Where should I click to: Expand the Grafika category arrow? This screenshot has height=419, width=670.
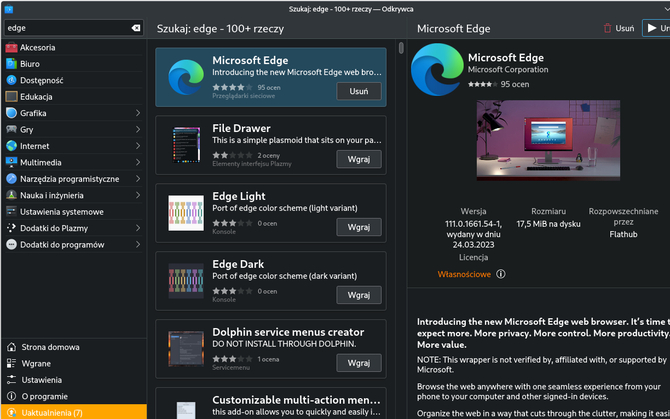(x=138, y=113)
